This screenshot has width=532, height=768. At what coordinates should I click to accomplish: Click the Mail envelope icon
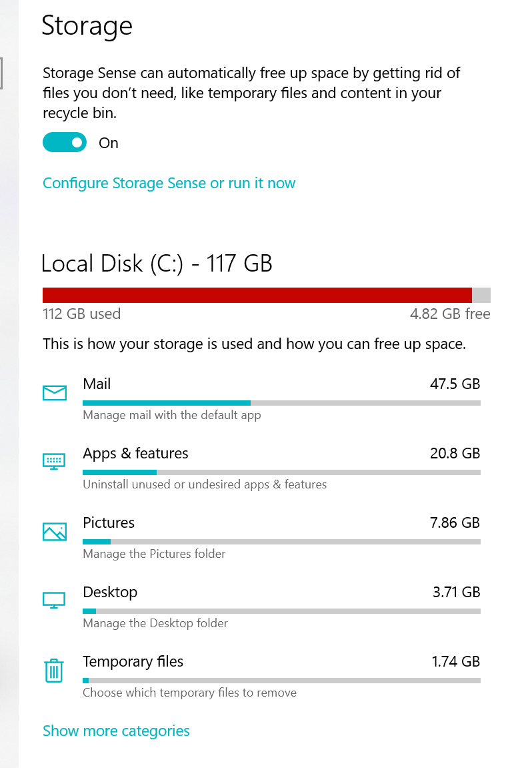[54, 393]
